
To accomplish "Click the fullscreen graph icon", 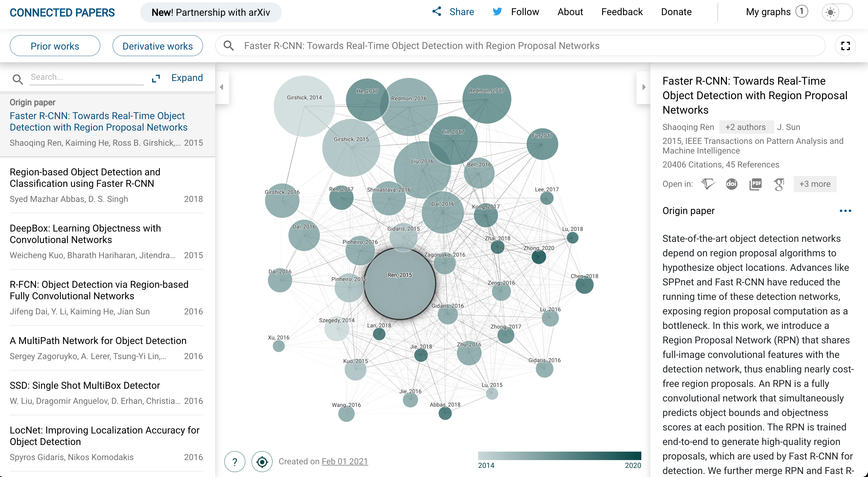I will (845, 46).
